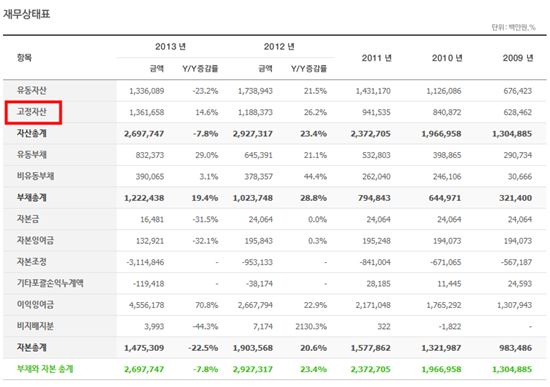550x387 pixels.
Task: Click the 자본잉여금 row label
Action: point(35,240)
